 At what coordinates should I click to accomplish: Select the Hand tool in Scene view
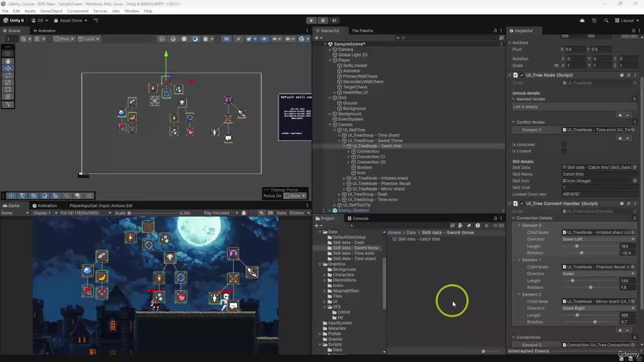coord(8,61)
